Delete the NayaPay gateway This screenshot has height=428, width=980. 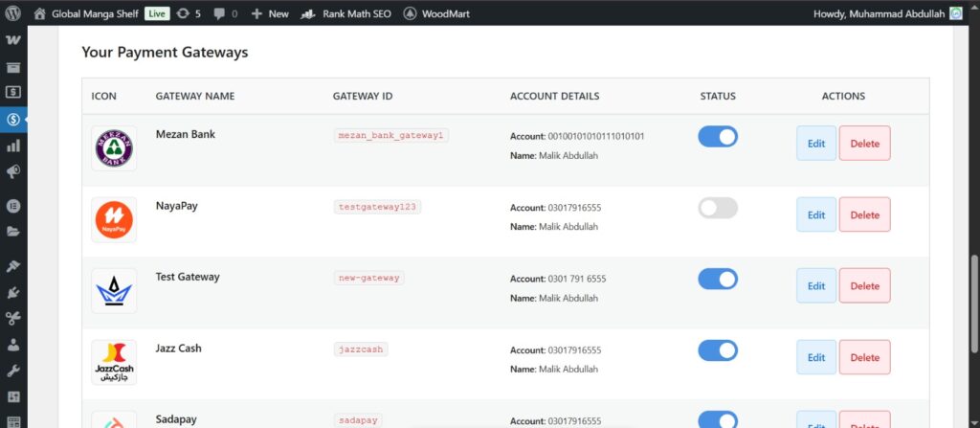(x=865, y=214)
